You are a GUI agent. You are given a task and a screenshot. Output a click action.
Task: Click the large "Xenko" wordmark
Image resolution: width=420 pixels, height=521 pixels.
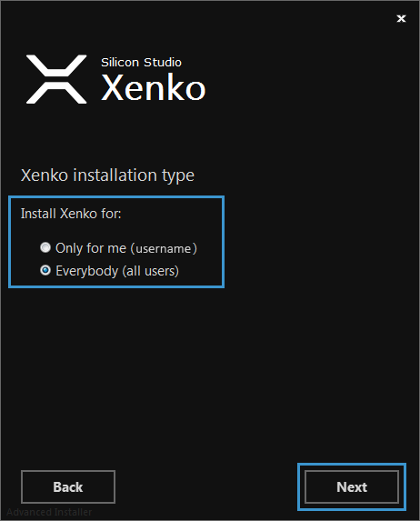coord(153,87)
